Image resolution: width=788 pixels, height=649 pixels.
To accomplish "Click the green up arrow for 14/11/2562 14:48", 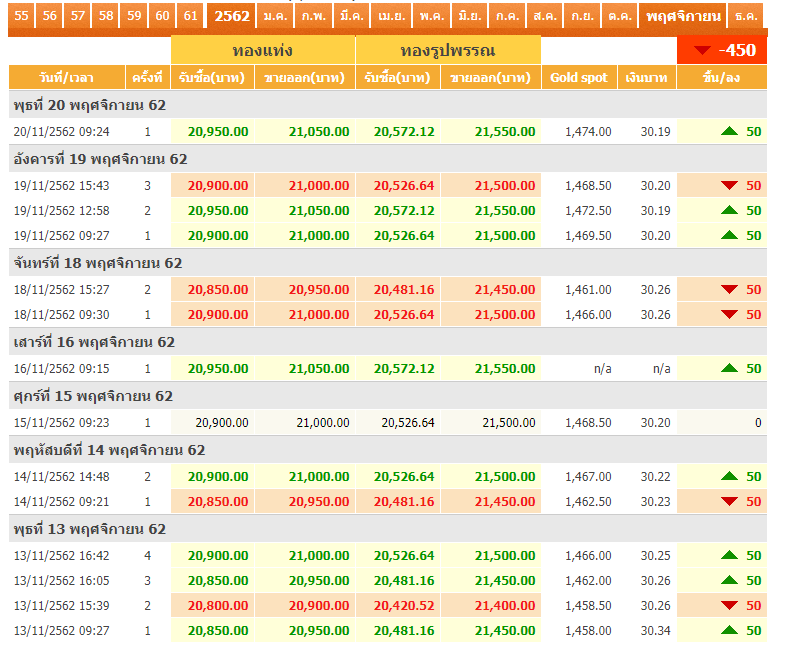I will tap(729, 477).
